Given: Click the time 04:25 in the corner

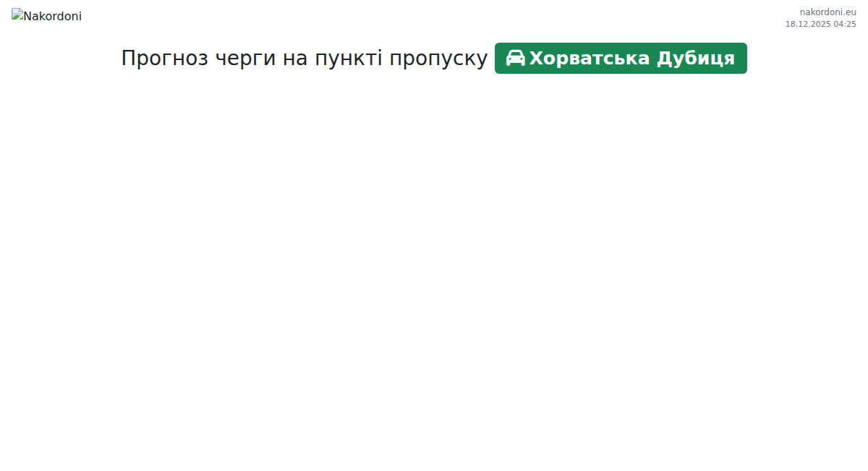Looking at the screenshot, I should pyautogui.click(x=845, y=24).
